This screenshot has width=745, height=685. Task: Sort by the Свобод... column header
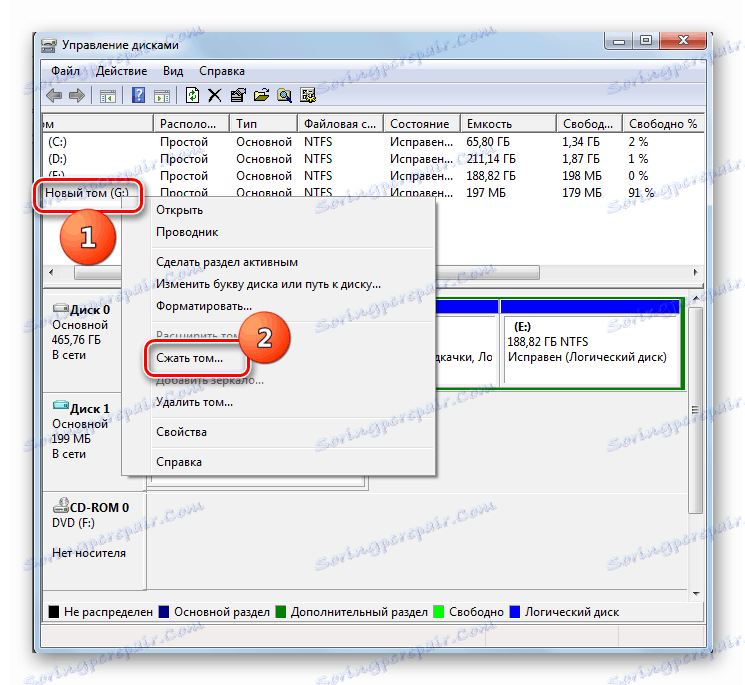point(589,124)
